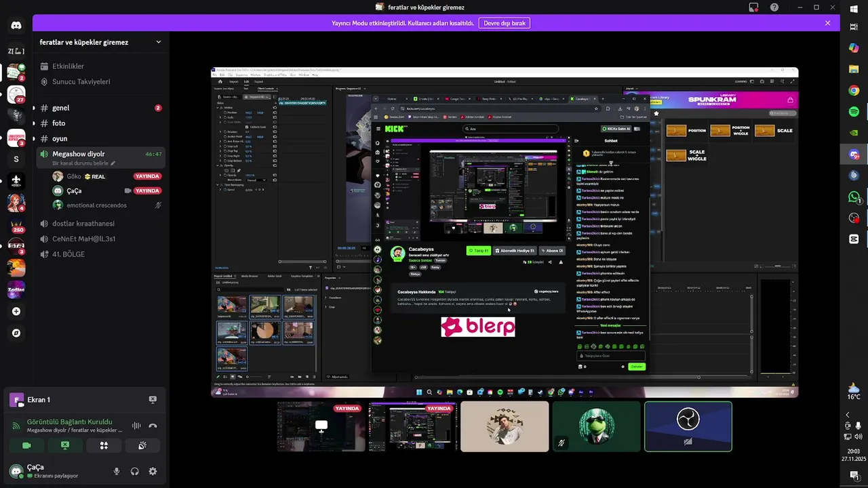868x488 pixels.
Task: Join the CeNnEt MaH@lL3s1 voice channel
Action: tap(100, 239)
